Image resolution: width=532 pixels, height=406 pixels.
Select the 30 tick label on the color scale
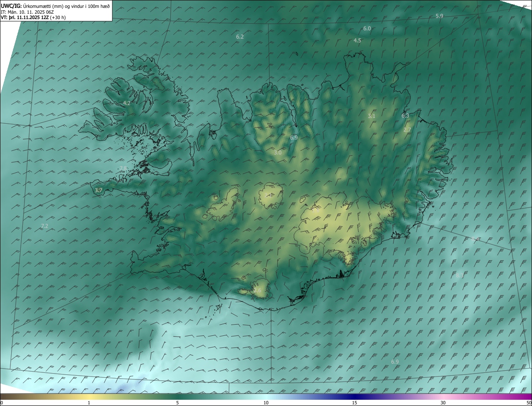tap(443, 403)
